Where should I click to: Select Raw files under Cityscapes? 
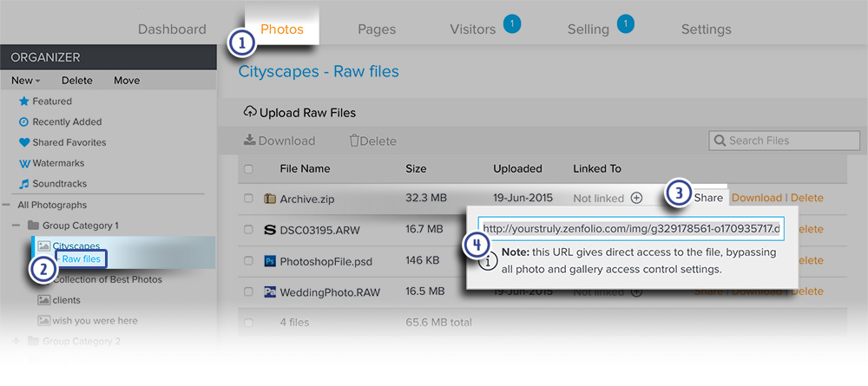point(81,258)
